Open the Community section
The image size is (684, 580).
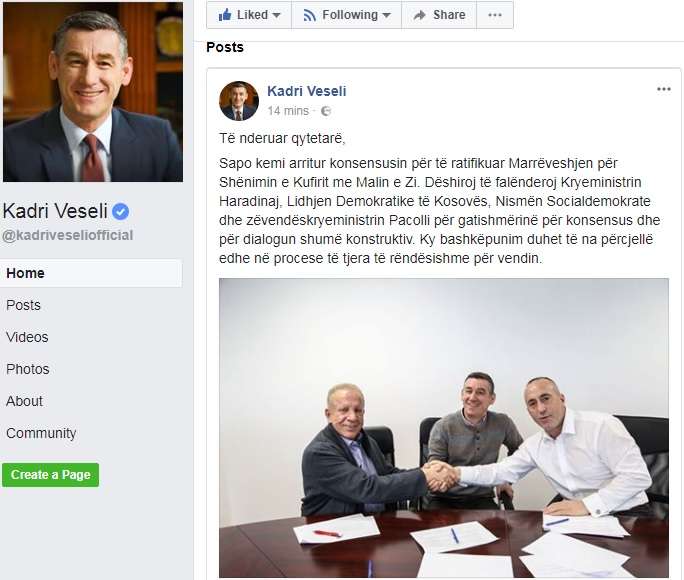point(41,433)
